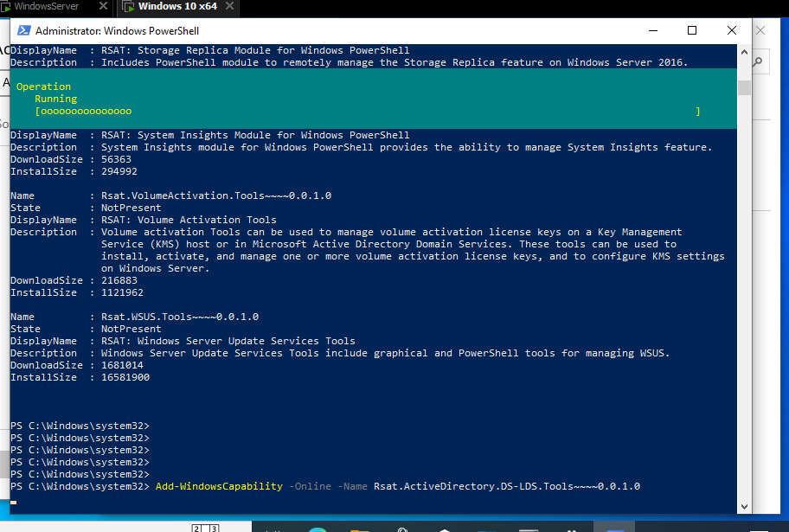Close the background window behind PowerShell
The image size is (789, 532).
click(760, 30)
